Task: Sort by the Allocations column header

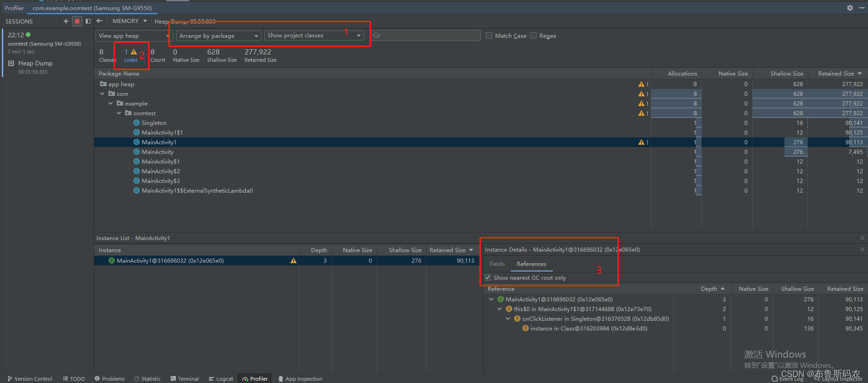Action: pyautogui.click(x=677, y=74)
